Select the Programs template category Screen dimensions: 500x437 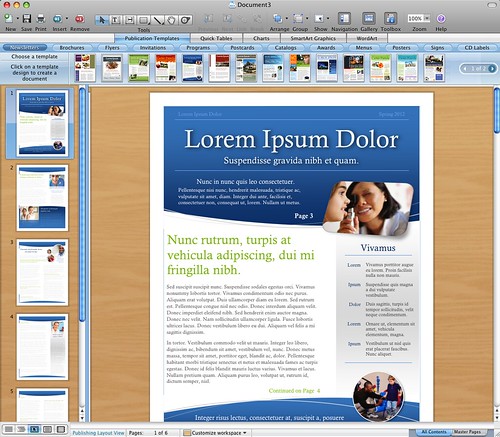point(198,48)
